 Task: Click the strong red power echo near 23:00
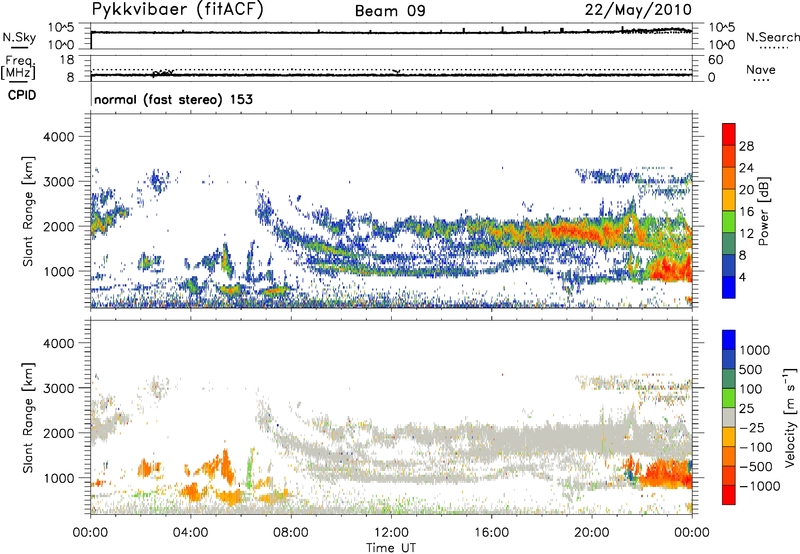(x=668, y=269)
